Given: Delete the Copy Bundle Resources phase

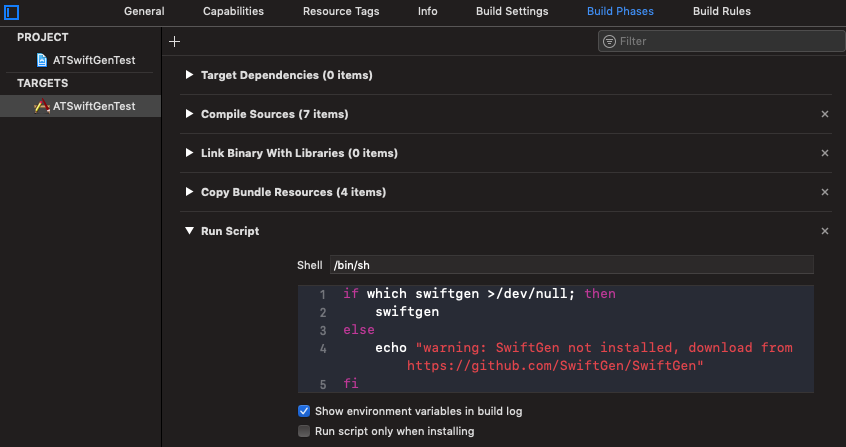Looking at the screenshot, I should pos(825,192).
